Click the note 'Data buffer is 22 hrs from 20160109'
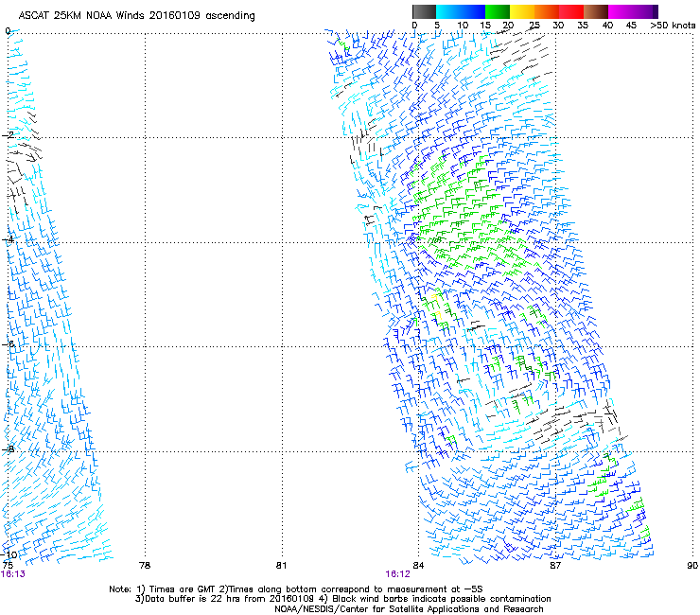 (x=225, y=599)
